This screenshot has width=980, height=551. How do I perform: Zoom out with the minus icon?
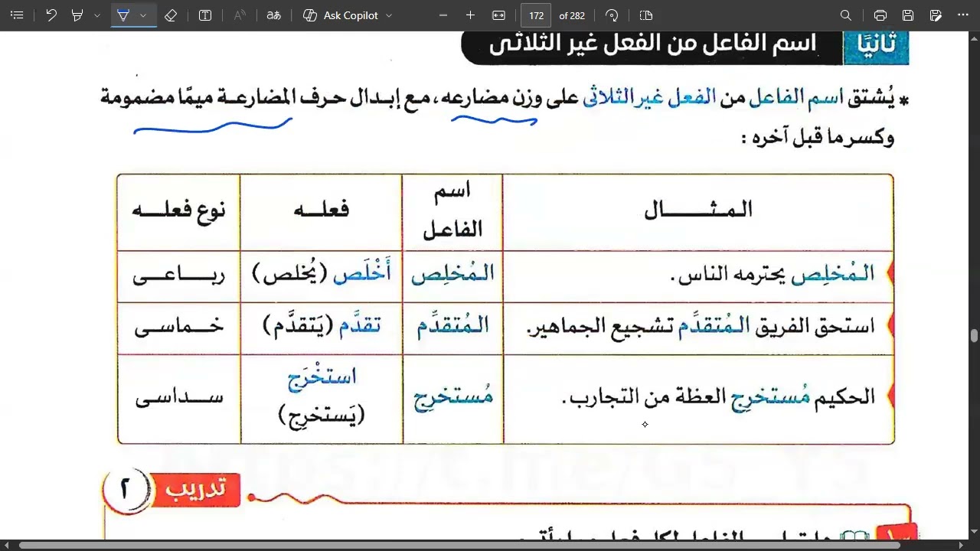click(x=444, y=15)
